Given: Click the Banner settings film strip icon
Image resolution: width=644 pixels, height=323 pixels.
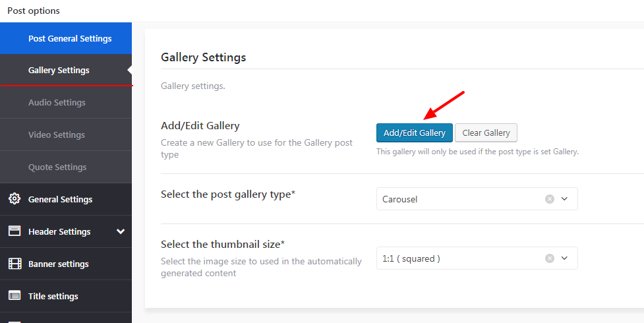Looking at the screenshot, I should pyautogui.click(x=15, y=264).
